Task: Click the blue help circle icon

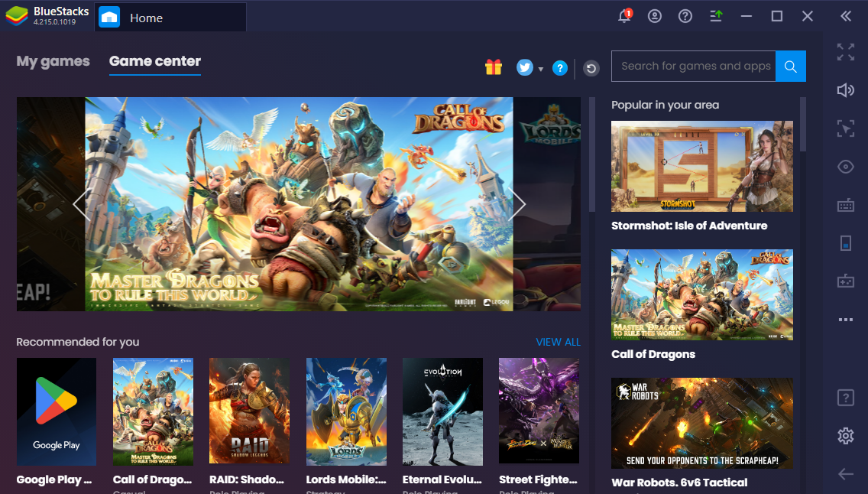Action: click(x=559, y=68)
